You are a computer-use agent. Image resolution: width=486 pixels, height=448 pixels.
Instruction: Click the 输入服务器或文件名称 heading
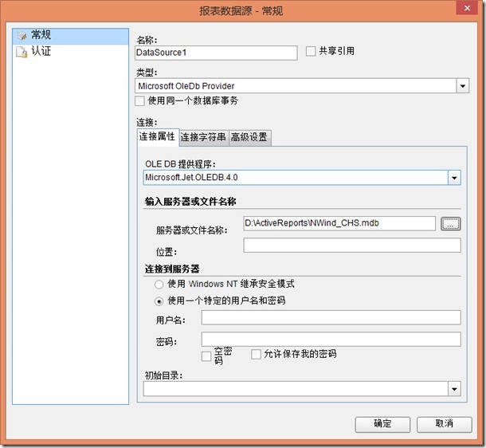pyautogui.click(x=190, y=202)
